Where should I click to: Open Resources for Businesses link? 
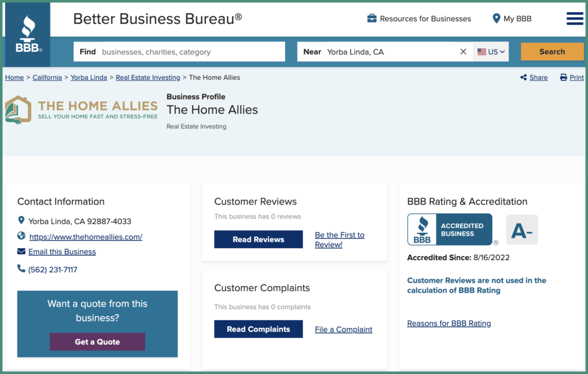425,19
